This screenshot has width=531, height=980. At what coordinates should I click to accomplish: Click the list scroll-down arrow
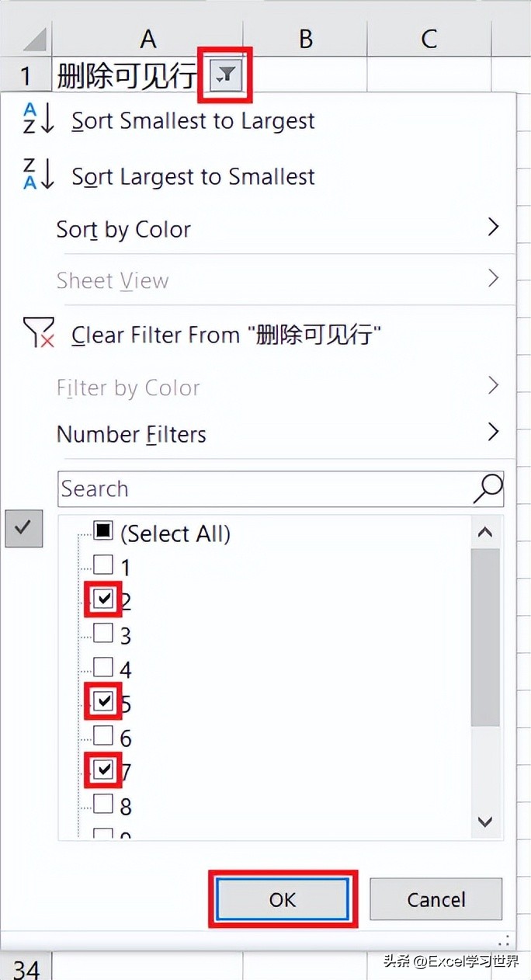pyautogui.click(x=485, y=822)
